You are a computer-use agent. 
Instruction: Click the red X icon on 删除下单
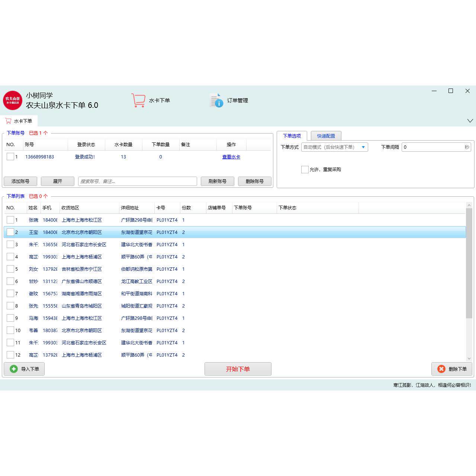click(x=441, y=369)
